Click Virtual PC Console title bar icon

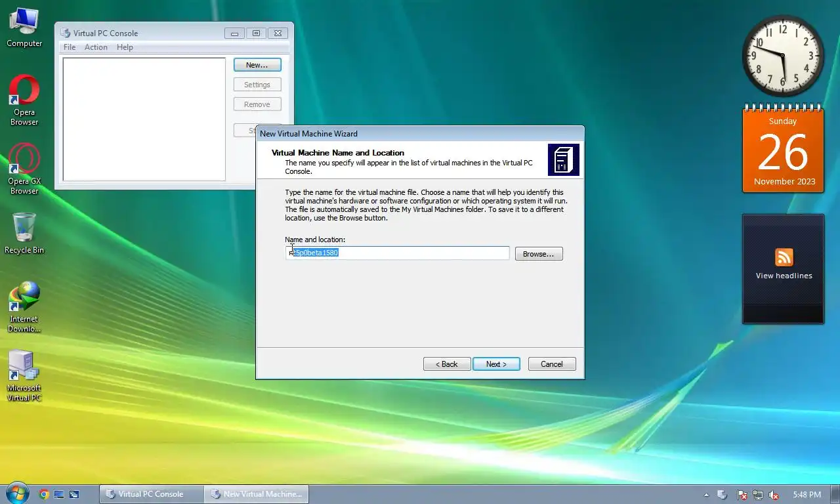66,33
